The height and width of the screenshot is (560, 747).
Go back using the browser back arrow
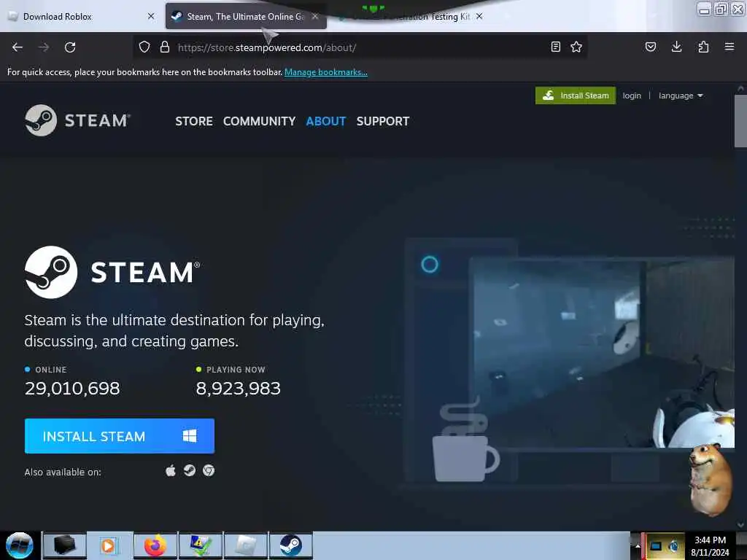[x=18, y=47]
